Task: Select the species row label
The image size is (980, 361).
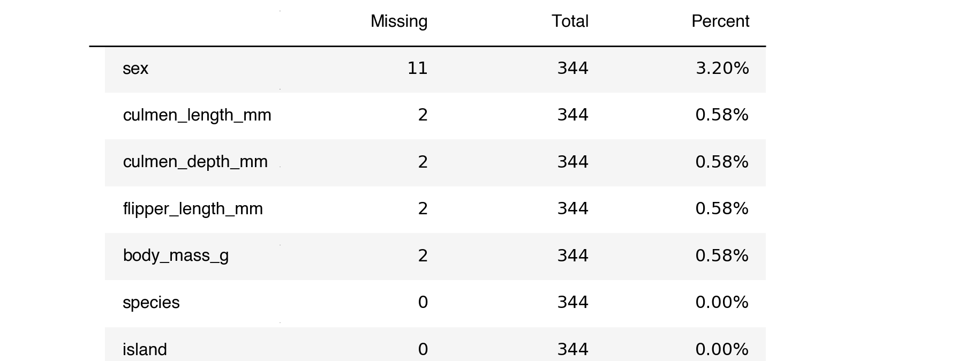Action: pos(151,303)
